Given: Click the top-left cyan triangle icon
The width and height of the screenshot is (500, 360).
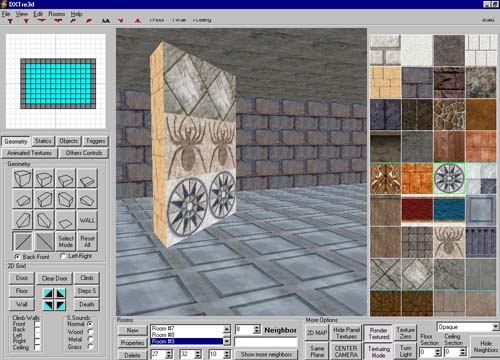Looking at the screenshot, I should [x=48, y=293].
